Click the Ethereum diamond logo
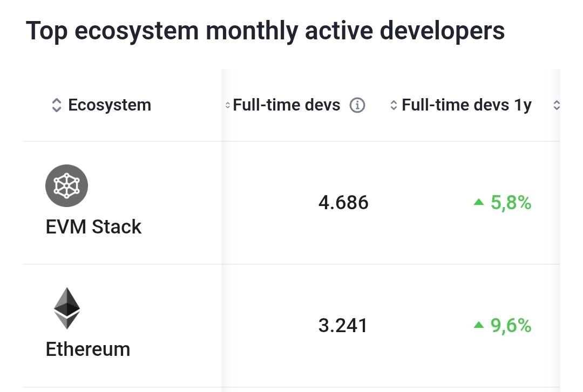 pyautogui.click(x=67, y=308)
